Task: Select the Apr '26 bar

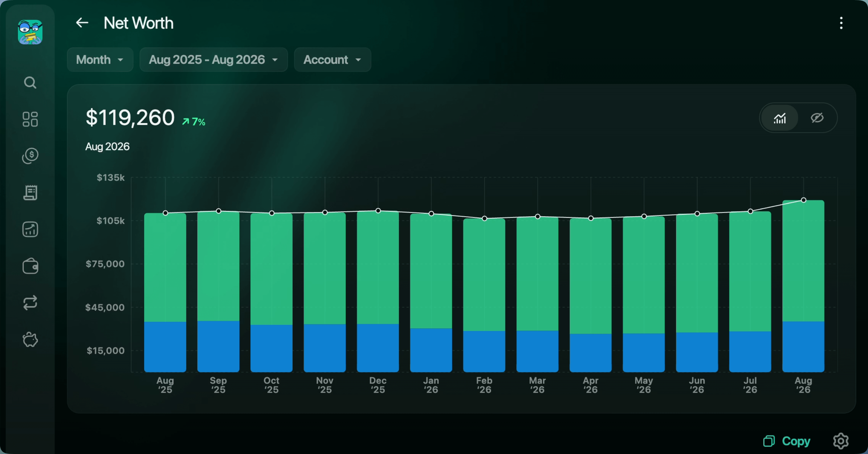Action: pyautogui.click(x=591, y=295)
